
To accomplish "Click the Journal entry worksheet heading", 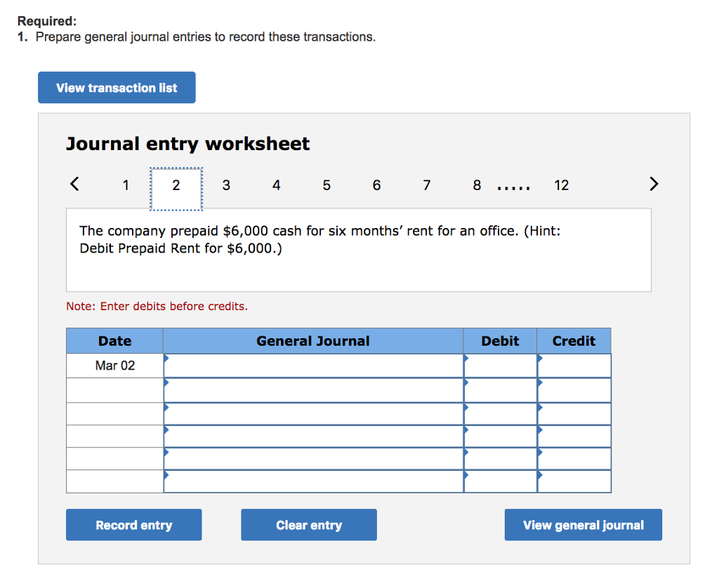I will click(187, 144).
